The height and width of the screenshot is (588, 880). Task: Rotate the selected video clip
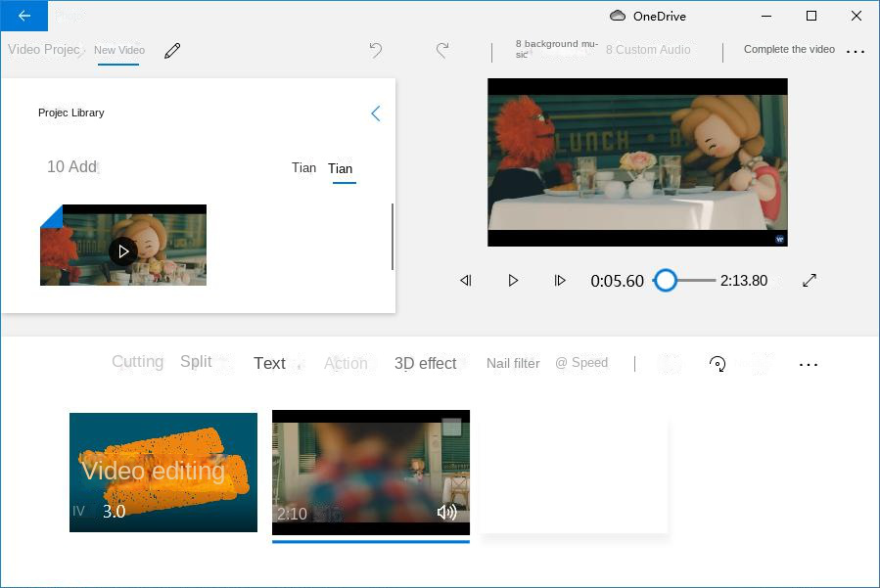pyautogui.click(x=718, y=363)
